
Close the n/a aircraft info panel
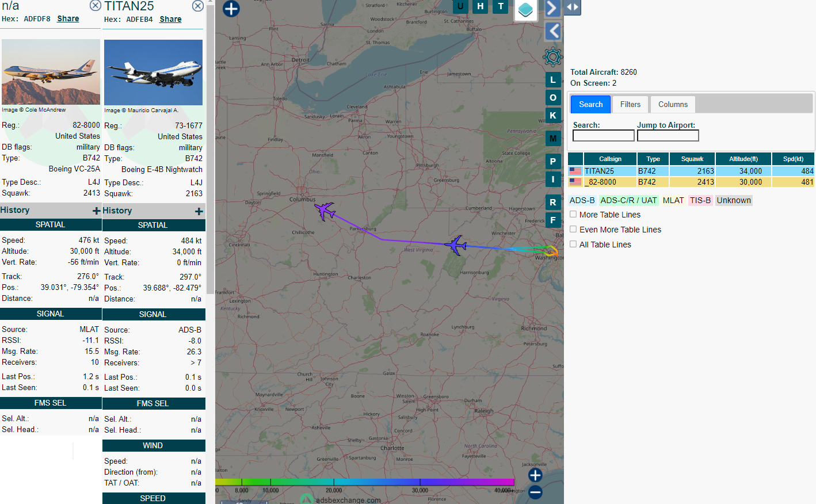(x=96, y=6)
